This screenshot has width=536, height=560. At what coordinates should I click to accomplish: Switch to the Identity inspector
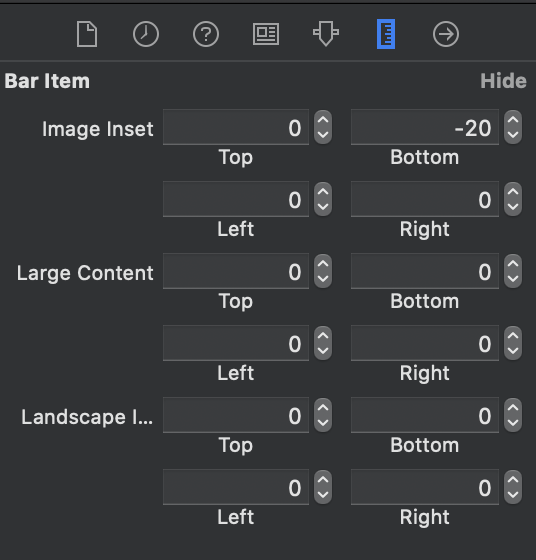(x=266, y=34)
